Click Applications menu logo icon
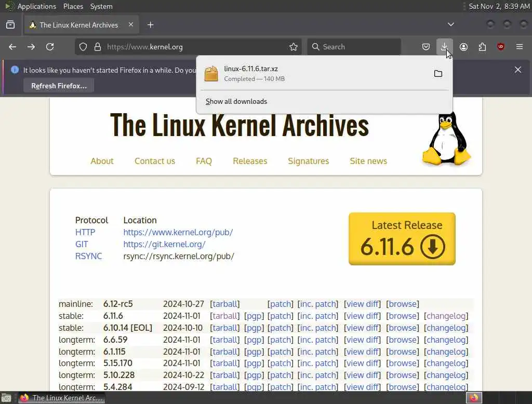 pos(10,6)
